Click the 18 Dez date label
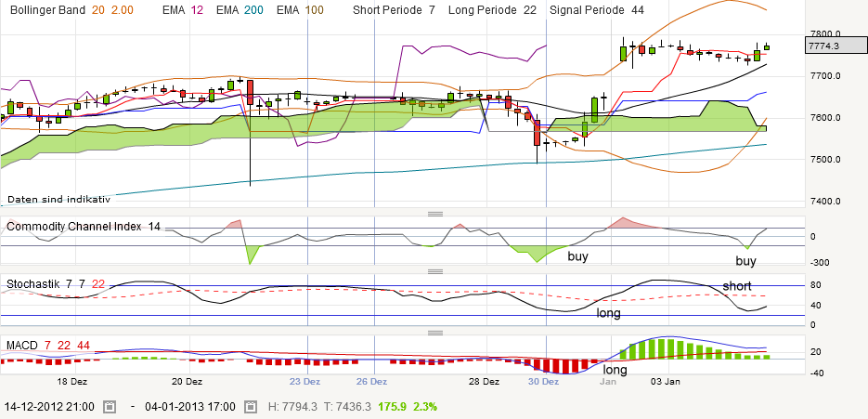This screenshot has width=868, height=419. click(x=71, y=382)
